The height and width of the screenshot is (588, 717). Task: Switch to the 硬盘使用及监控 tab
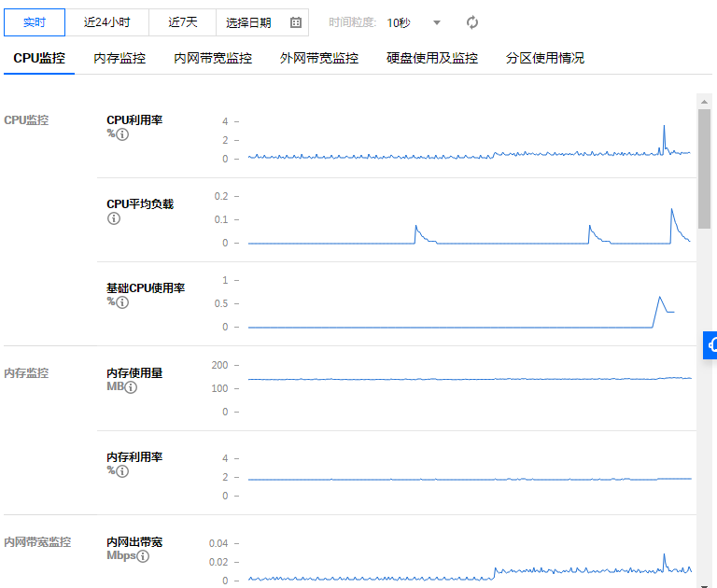click(x=432, y=59)
